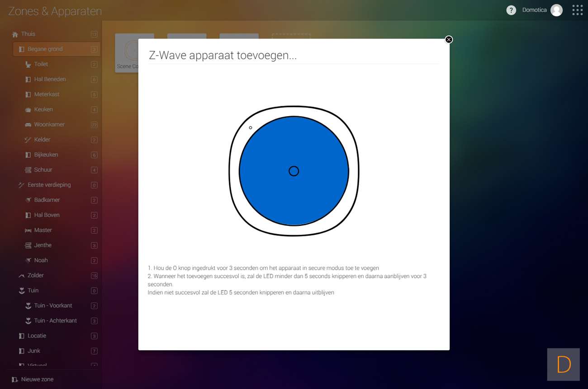Click the house icon beside Thuis

pyautogui.click(x=15, y=34)
